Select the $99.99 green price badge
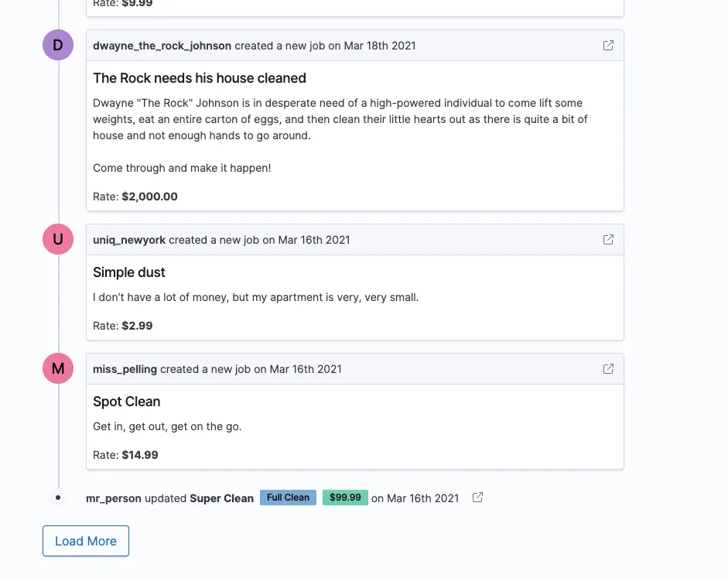Screen dimensions: 728x578 click(345, 498)
